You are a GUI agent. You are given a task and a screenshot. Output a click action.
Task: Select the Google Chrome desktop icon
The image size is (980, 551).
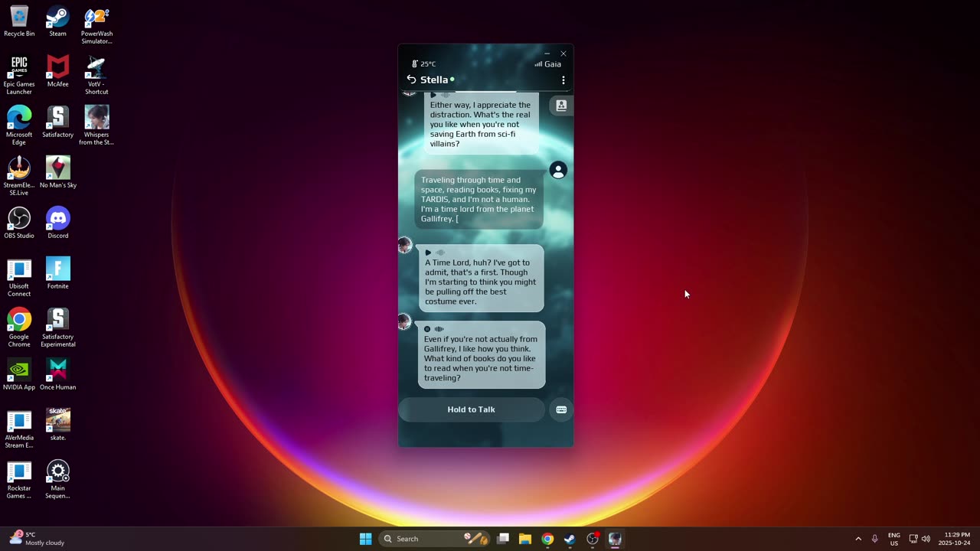point(19,328)
